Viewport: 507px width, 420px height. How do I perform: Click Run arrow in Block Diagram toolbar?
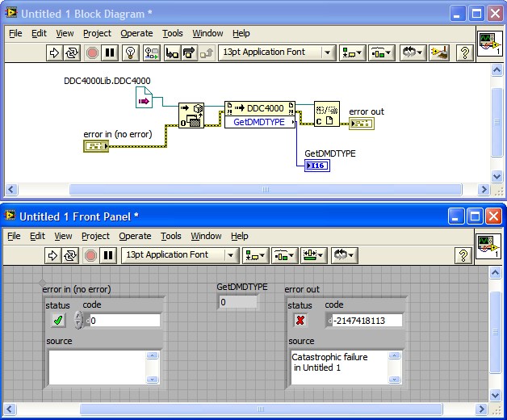(x=54, y=52)
